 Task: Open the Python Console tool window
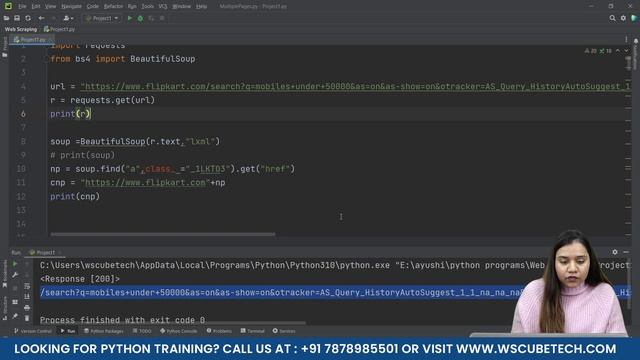click(x=179, y=331)
